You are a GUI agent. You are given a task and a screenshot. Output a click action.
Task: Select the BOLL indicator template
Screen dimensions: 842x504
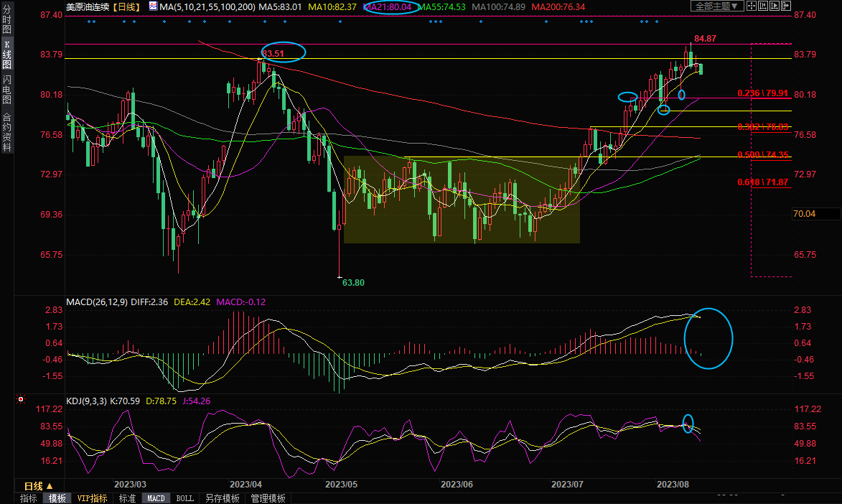[184, 498]
